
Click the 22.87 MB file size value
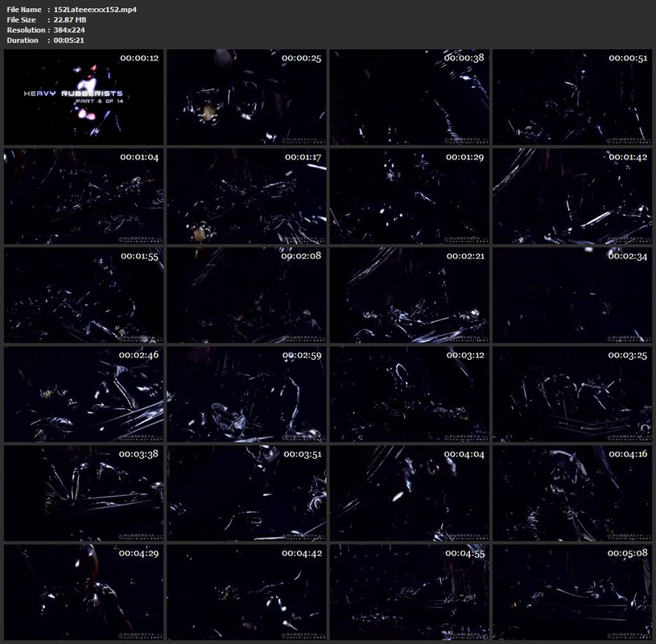pos(70,19)
